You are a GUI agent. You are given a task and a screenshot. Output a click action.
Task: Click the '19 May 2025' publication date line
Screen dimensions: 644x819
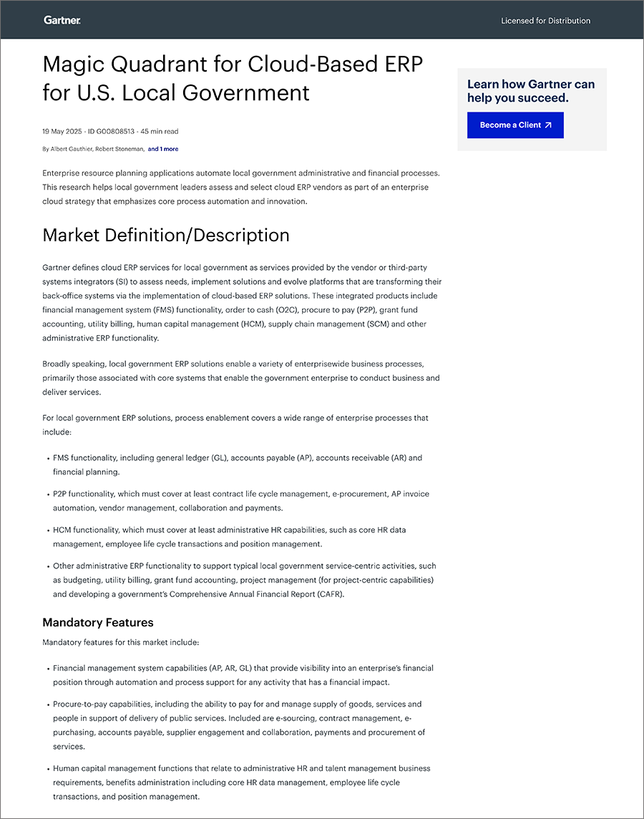[110, 132]
